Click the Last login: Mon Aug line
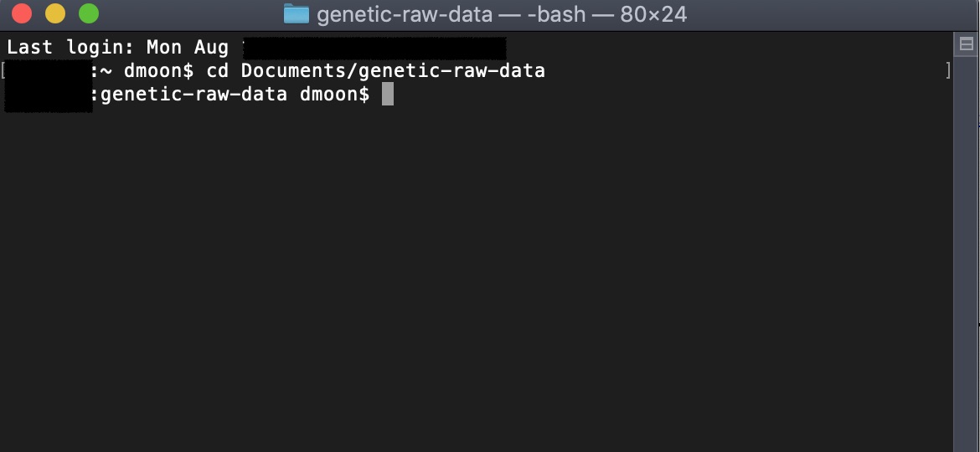This screenshot has width=980, height=452. 117,48
